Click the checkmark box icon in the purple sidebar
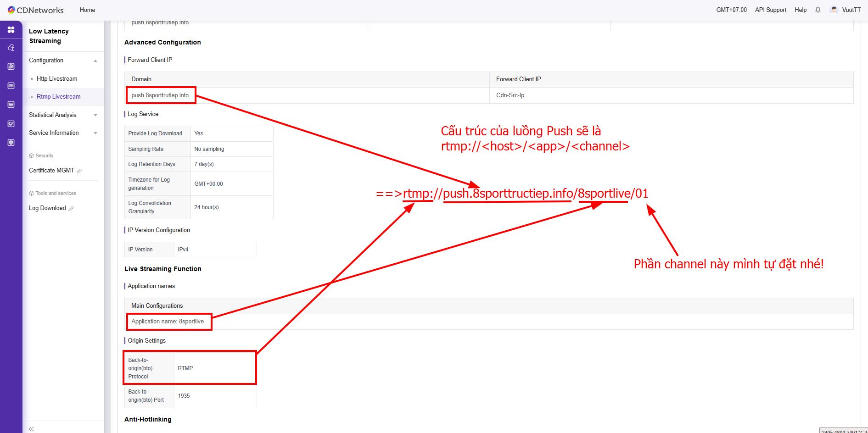868x433 pixels. click(11, 124)
